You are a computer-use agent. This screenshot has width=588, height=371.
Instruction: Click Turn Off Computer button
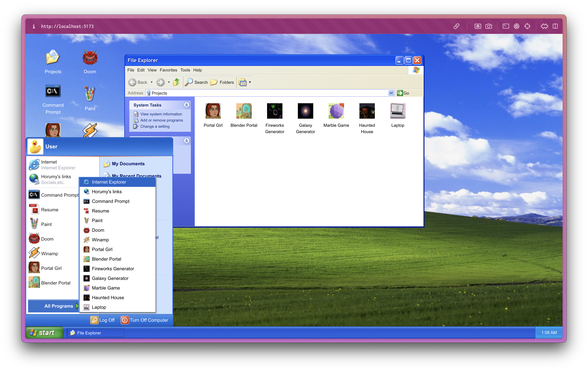coord(144,320)
